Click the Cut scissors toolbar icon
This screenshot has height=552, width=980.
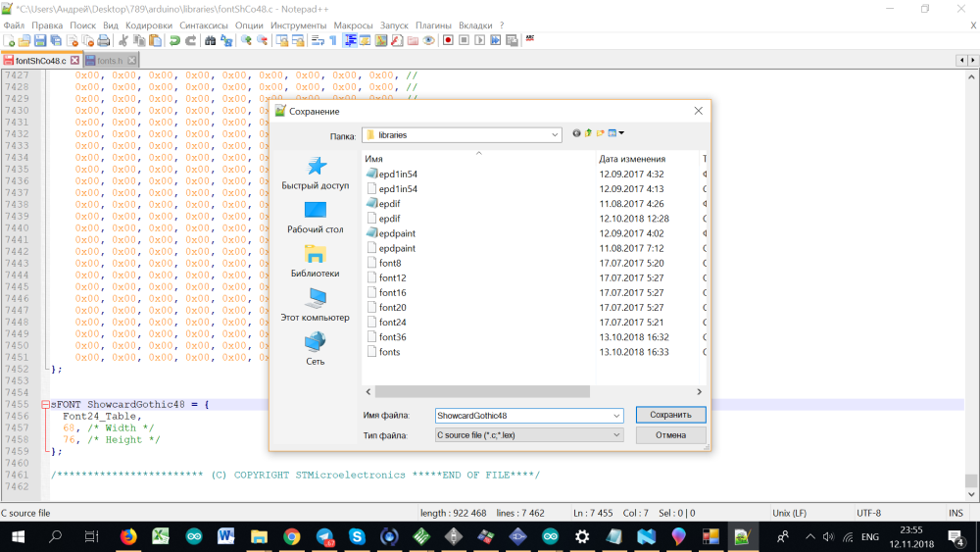123,40
